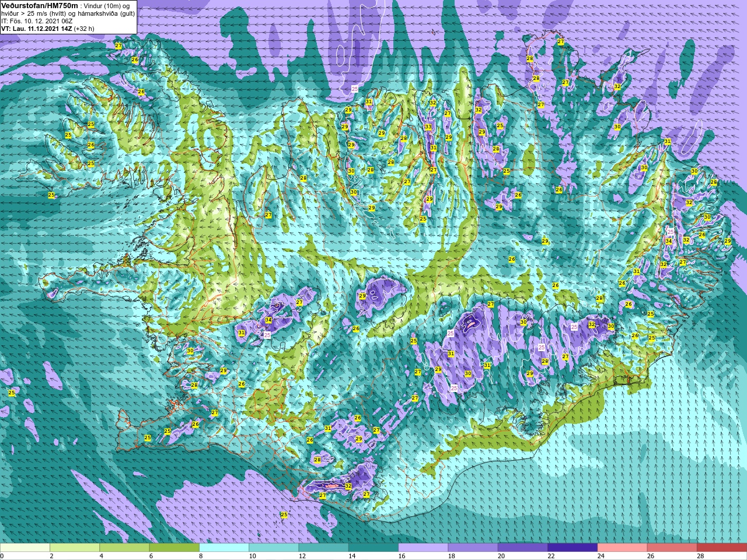The height and width of the screenshot is (560, 747).
Task: Click legend scale tick label '4'
Action: pyautogui.click(x=102, y=556)
